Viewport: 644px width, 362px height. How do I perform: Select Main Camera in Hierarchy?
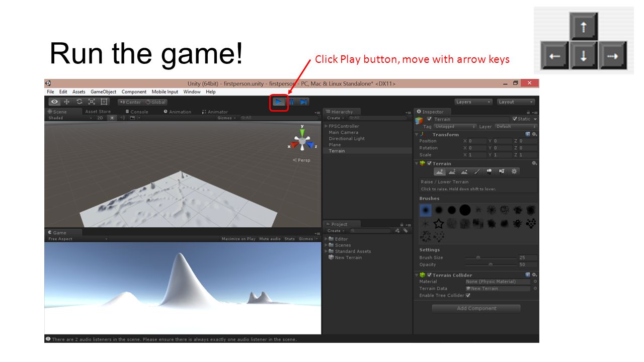point(344,132)
